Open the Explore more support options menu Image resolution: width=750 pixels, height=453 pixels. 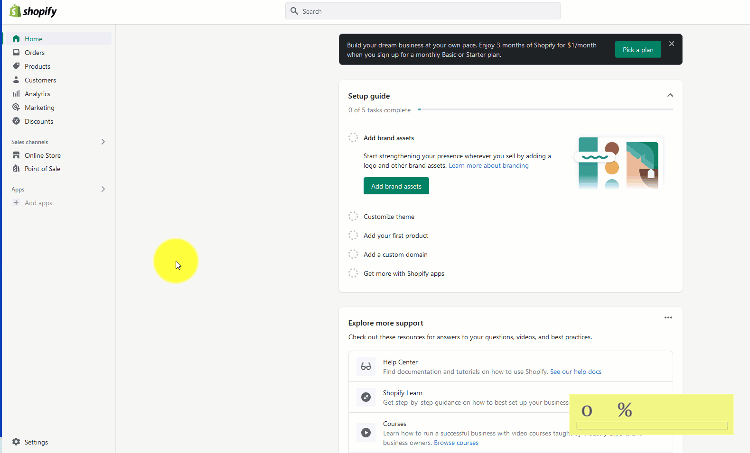668,318
